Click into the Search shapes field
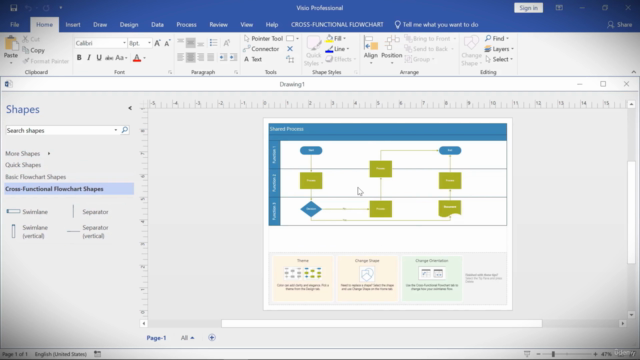This screenshot has width=640, height=360. (x=60, y=130)
